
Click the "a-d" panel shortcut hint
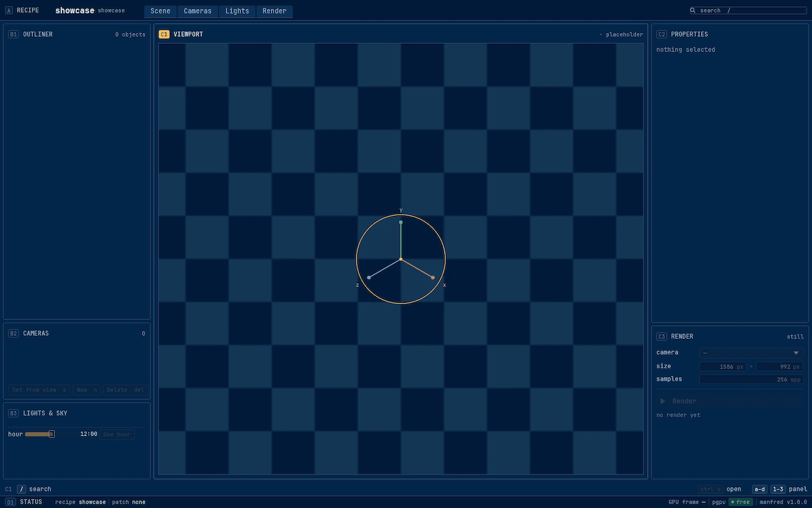pyautogui.click(x=759, y=490)
